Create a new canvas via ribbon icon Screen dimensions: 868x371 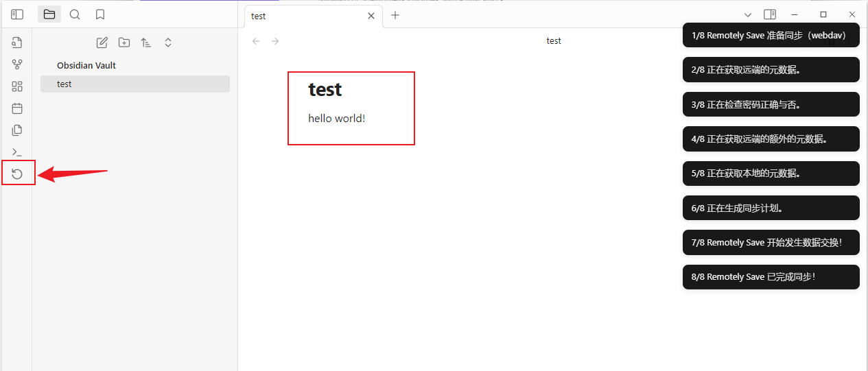tap(17, 86)
